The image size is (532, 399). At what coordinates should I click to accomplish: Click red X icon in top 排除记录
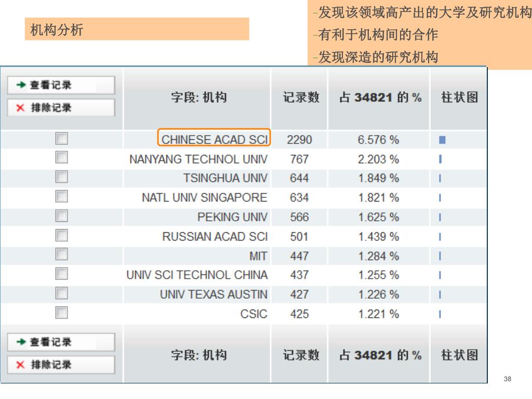point(20,108)
